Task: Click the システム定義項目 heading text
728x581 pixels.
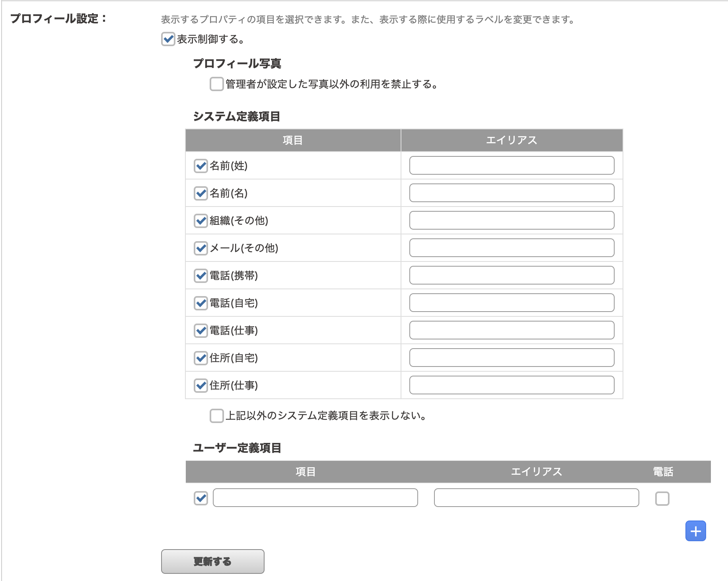Action: [x=237, y=117]
